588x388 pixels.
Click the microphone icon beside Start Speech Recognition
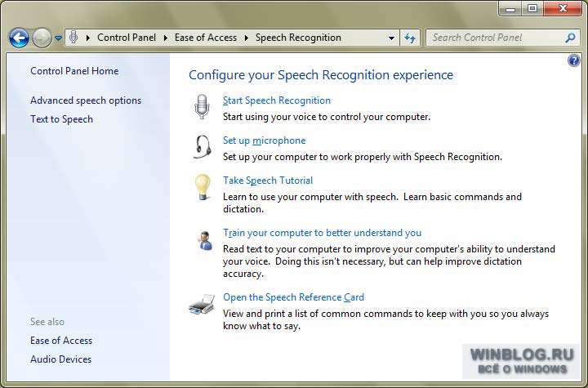pos(202,106)
